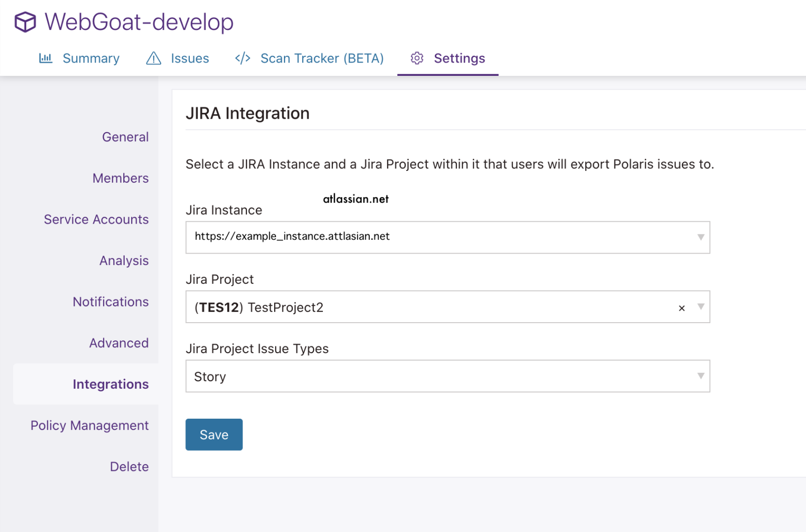
Task: Open the Notifications settings
Action: 111,301
